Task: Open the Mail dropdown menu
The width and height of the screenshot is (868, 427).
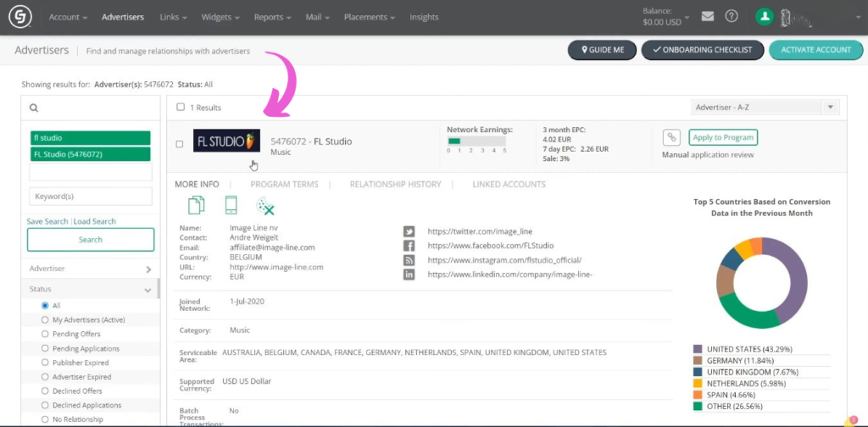Action: pos(317,17)
